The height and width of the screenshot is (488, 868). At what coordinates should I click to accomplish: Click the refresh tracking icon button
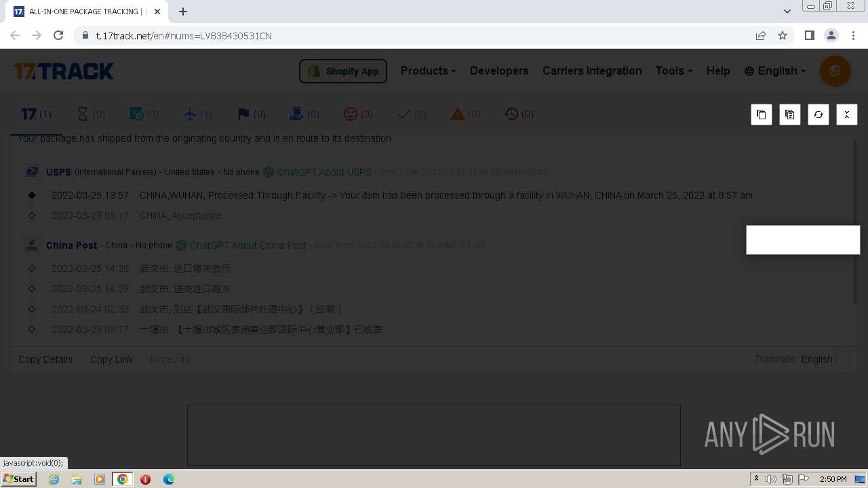[x=818, y=115]
